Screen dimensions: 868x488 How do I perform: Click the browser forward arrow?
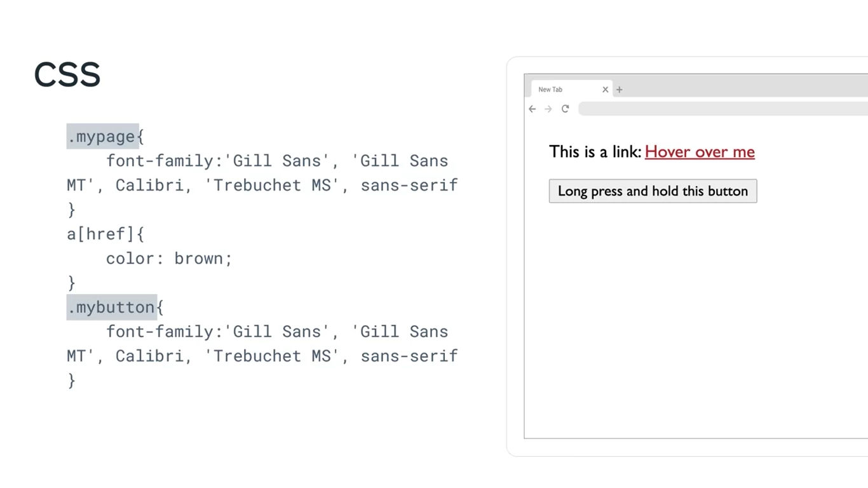pyautogui.click(x=548, y=109)
